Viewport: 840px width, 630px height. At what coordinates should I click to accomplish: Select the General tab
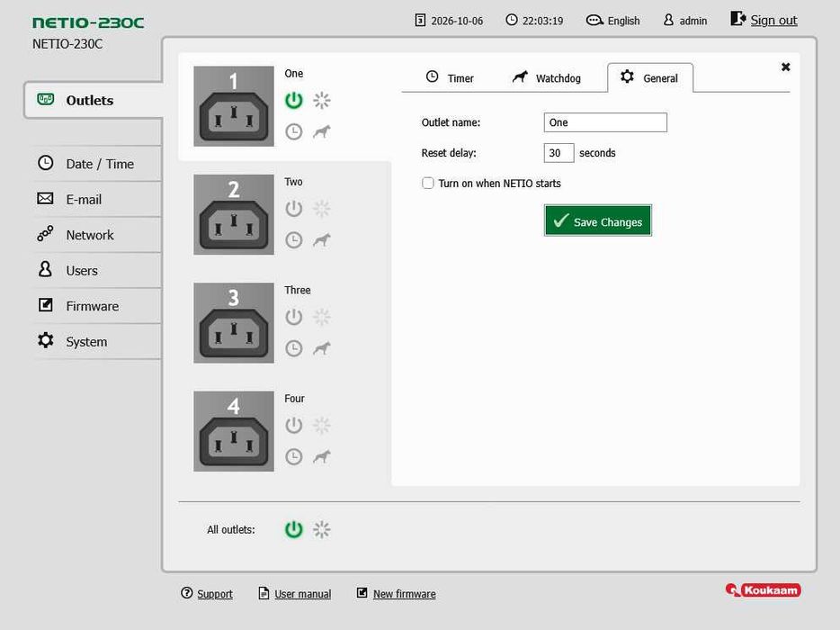click(x=650, y=78)
